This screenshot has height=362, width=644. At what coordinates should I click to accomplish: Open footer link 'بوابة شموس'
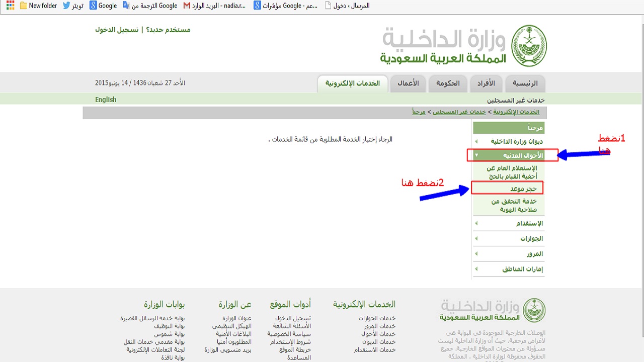(x=170, y=334)
